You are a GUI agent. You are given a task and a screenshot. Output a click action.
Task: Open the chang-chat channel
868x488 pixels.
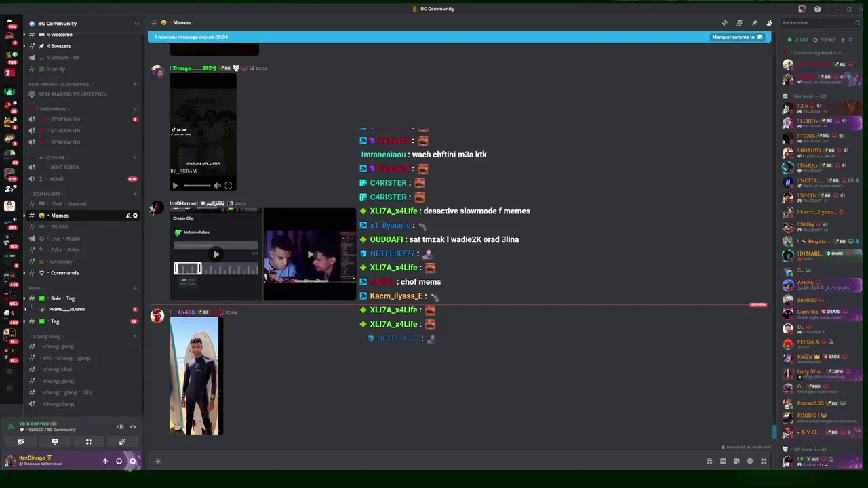[x=83, y=369]
